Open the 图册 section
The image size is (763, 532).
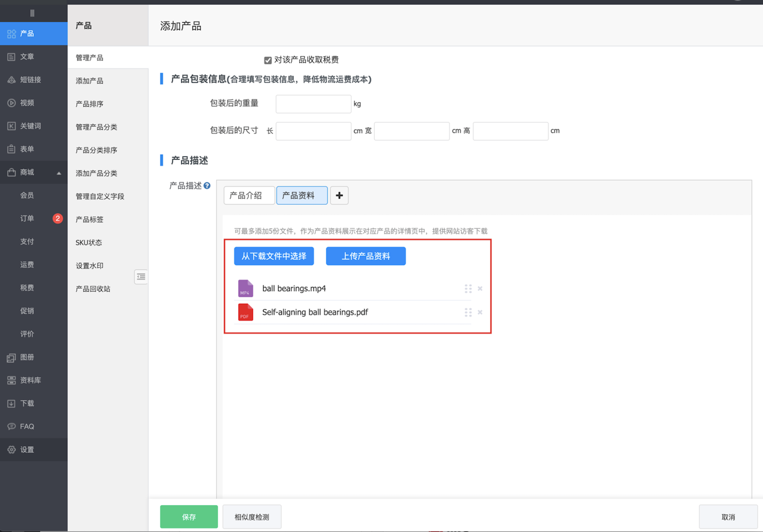[x=26, y=357]
